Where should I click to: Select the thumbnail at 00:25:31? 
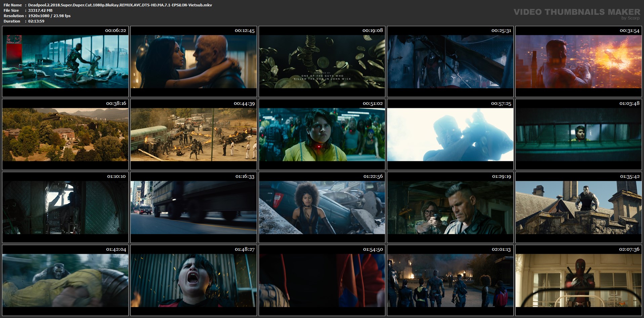coord(450,62)
